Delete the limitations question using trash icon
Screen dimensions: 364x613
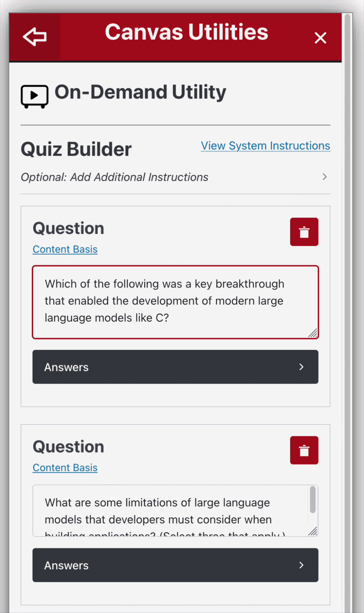[x=304, y=450]
